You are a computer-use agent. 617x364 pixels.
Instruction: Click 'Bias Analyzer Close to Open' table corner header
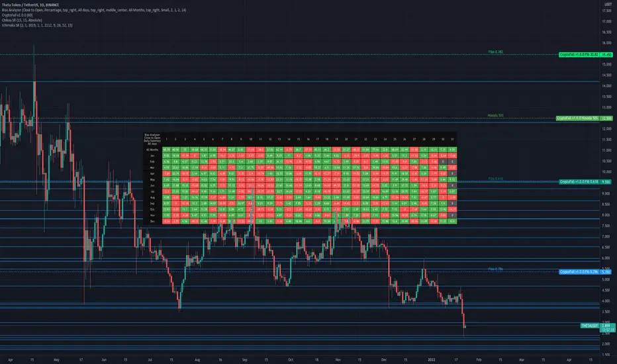tap(152, 139)
